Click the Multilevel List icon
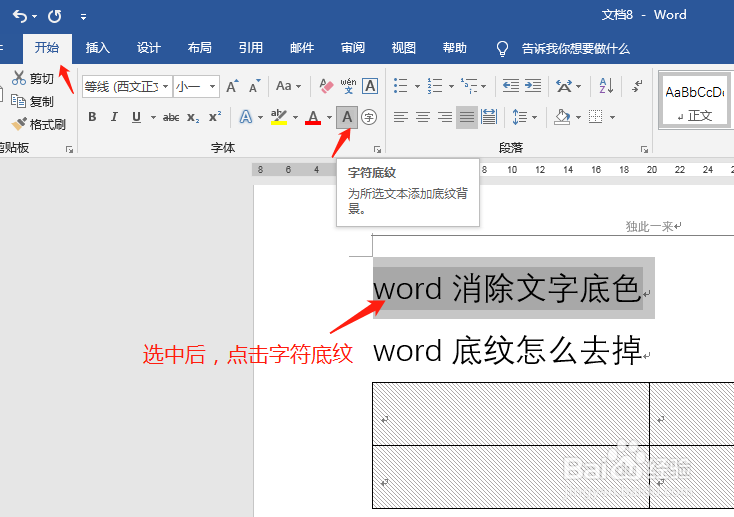 (x=469, y=86)
